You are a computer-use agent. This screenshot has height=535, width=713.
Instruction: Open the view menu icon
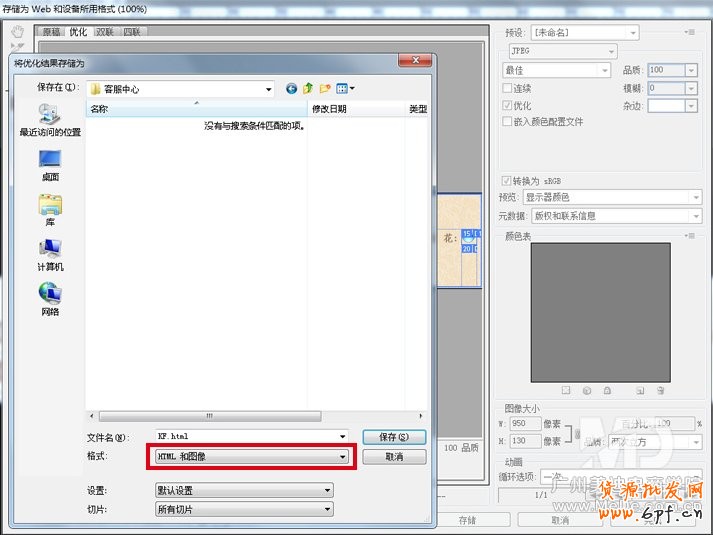coord(345,89)
